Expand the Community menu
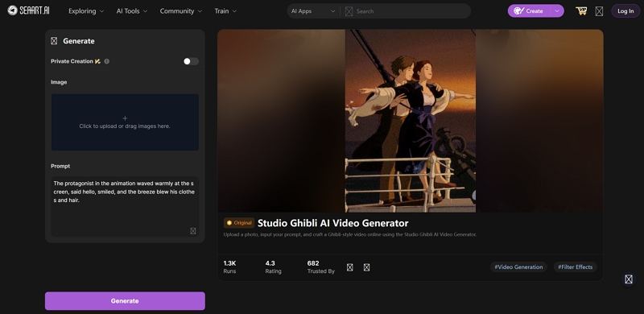644x314 pixels. [x=181, y=11]
